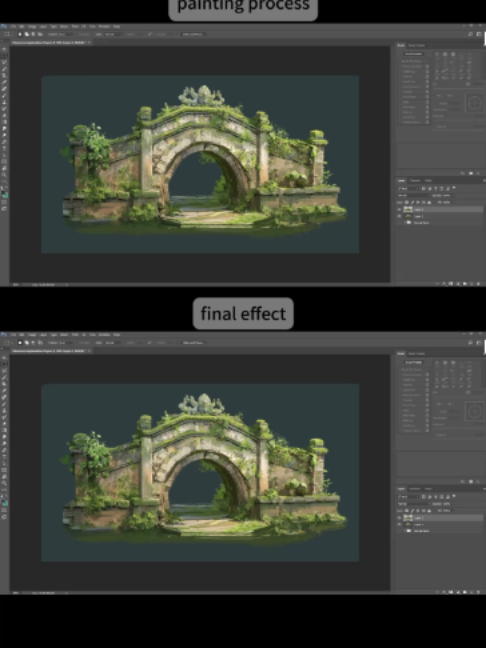The image size is (486, 648).
Task: Click Brush Presets button in painting process Brush panel
Action: point(413,54)
